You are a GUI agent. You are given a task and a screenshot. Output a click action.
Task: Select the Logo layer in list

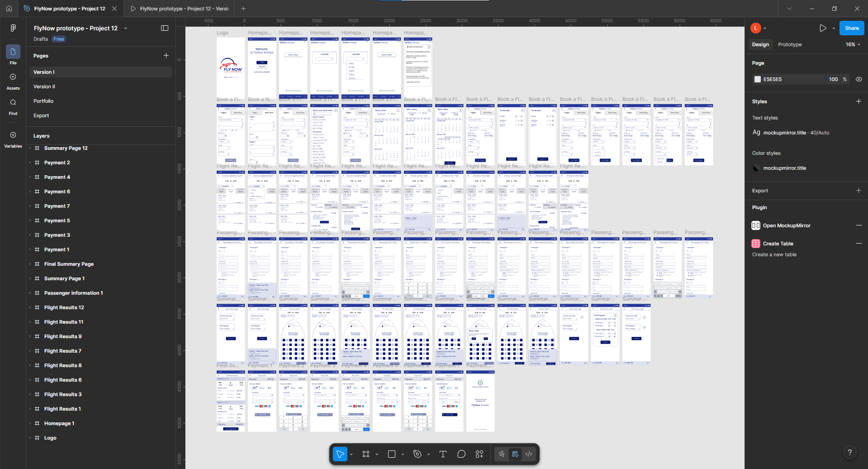50,438
